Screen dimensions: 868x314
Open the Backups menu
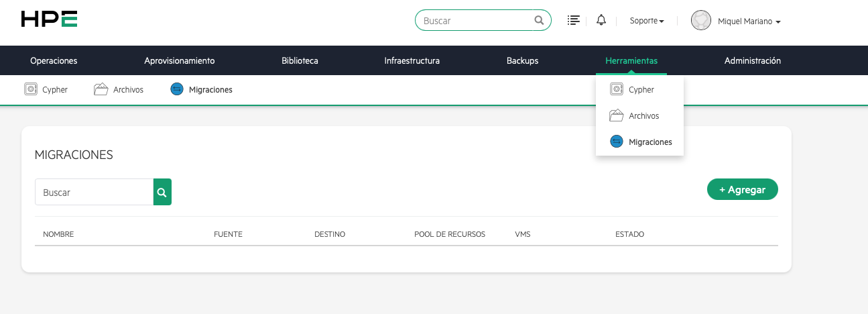click(523, 60)
